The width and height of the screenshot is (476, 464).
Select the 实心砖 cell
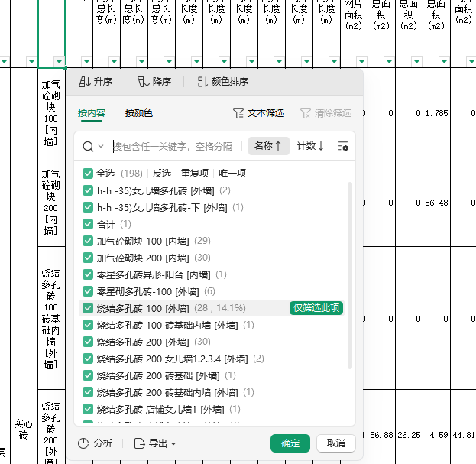24,430
